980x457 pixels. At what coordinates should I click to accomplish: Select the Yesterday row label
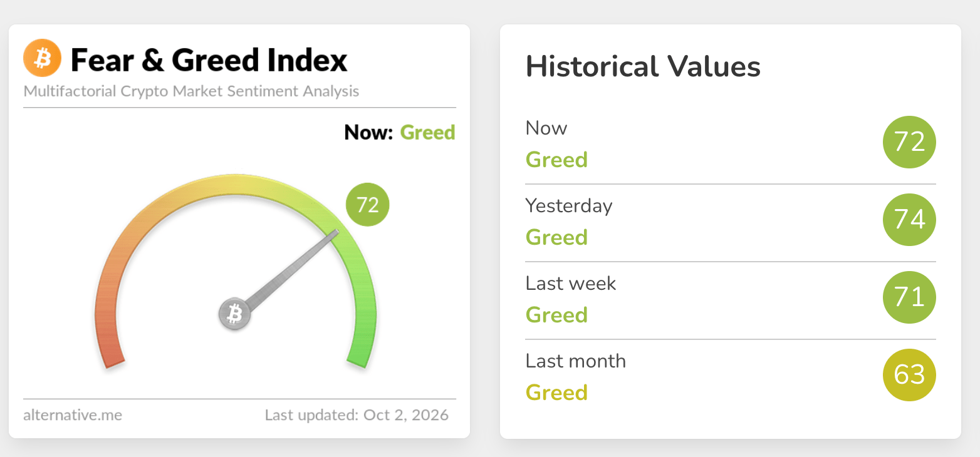[x=569, y=206]
